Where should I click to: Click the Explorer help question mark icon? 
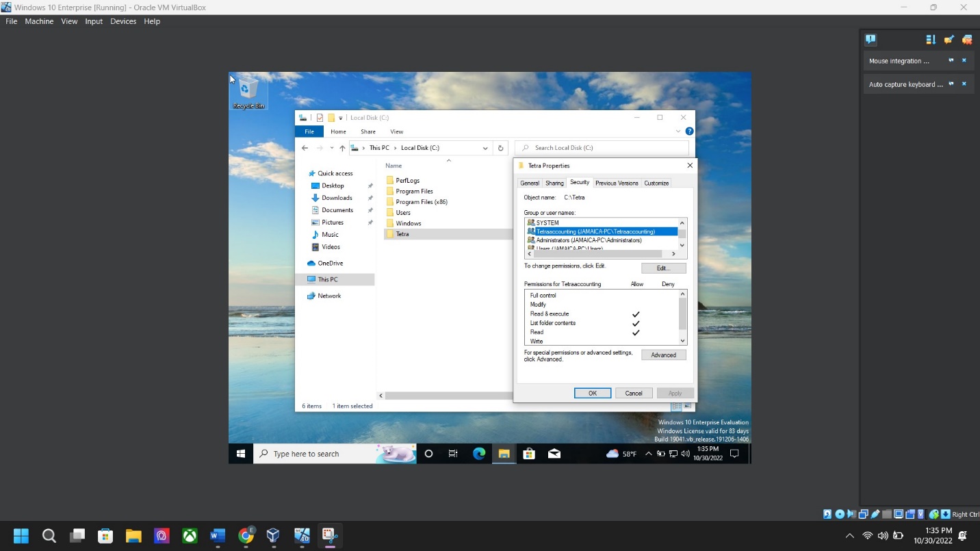tap(689, 131)
